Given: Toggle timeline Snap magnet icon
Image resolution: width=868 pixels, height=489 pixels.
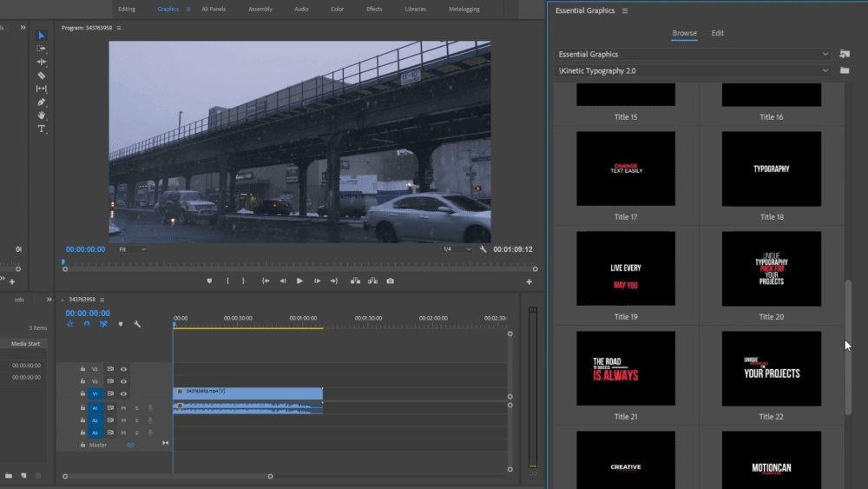Looking at the screenshot, I should [87, 324].
